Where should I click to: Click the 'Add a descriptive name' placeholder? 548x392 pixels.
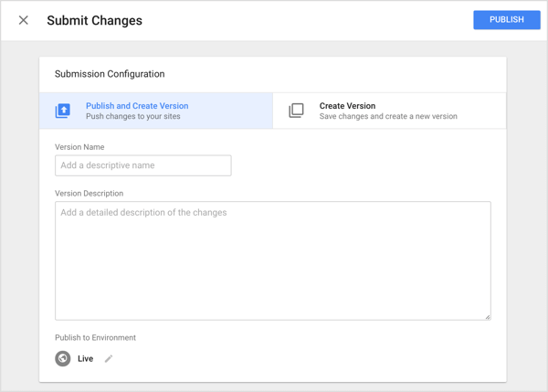(x=108, y=165)
